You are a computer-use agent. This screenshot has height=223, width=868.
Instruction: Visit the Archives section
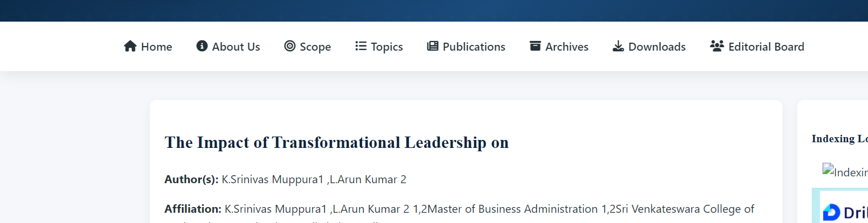(x=559, y=47)
